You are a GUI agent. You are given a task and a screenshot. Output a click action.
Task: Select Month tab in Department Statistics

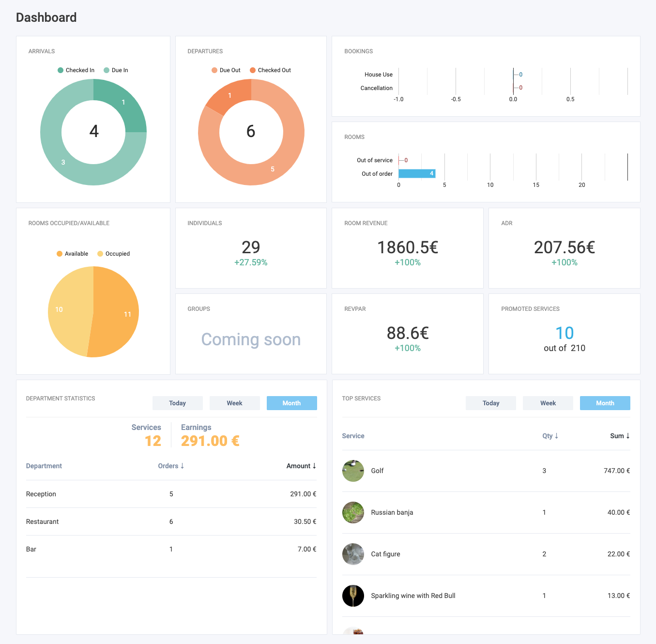pyautogui.click(x=292, y=403)
